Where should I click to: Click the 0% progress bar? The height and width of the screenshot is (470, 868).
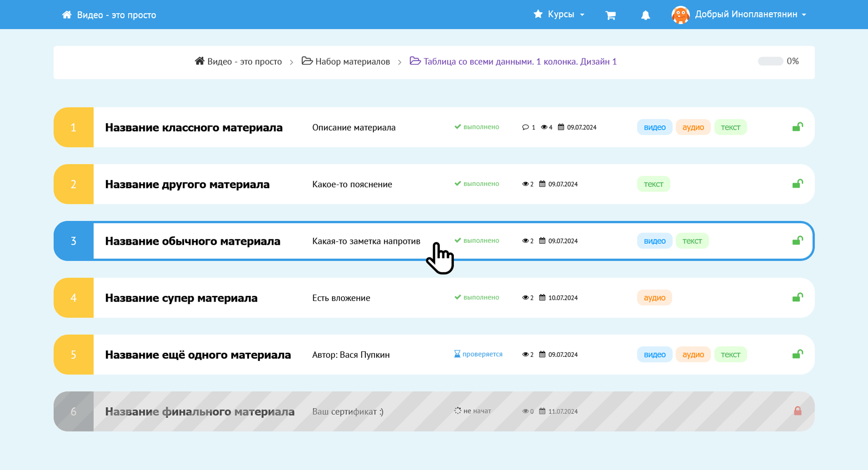[770, 61]
